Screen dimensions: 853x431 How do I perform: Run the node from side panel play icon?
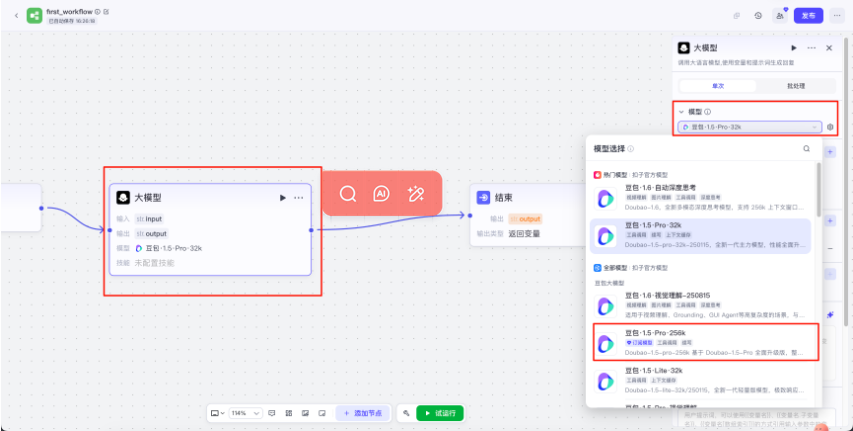coord(794,48)
